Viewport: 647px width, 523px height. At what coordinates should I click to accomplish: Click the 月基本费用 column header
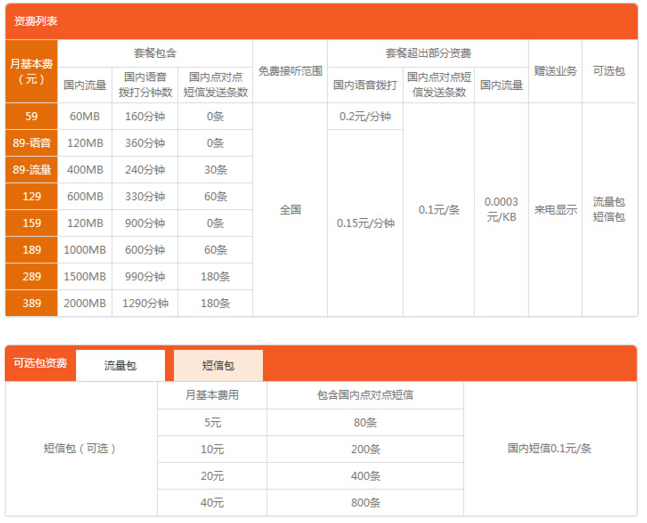[x=212, y=395]
